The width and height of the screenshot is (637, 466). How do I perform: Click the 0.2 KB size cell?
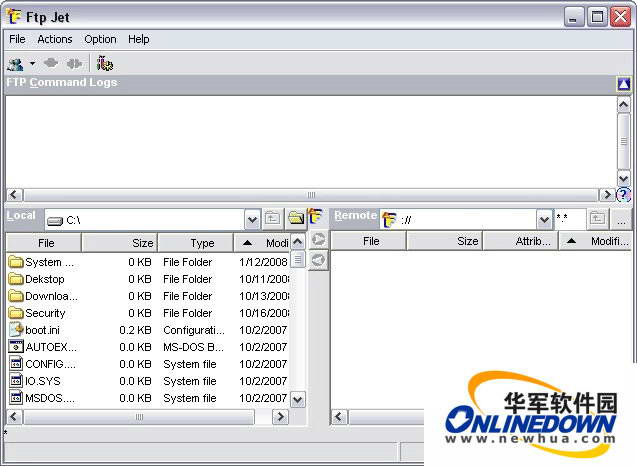click(135, 330)
